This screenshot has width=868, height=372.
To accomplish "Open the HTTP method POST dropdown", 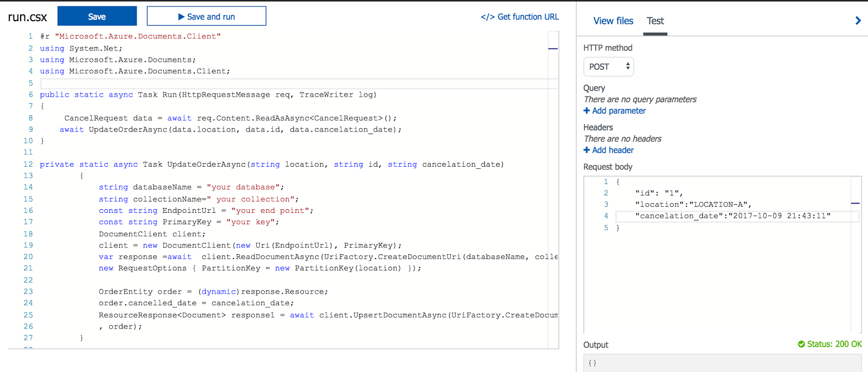I will point(609,67).
